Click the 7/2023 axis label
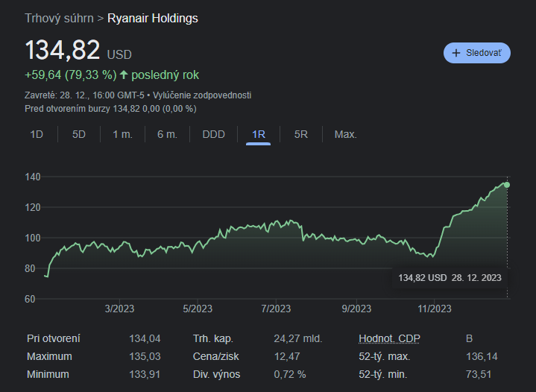This screenshot has width=536, height=392. pyautogui.click(x=276, y=309)
